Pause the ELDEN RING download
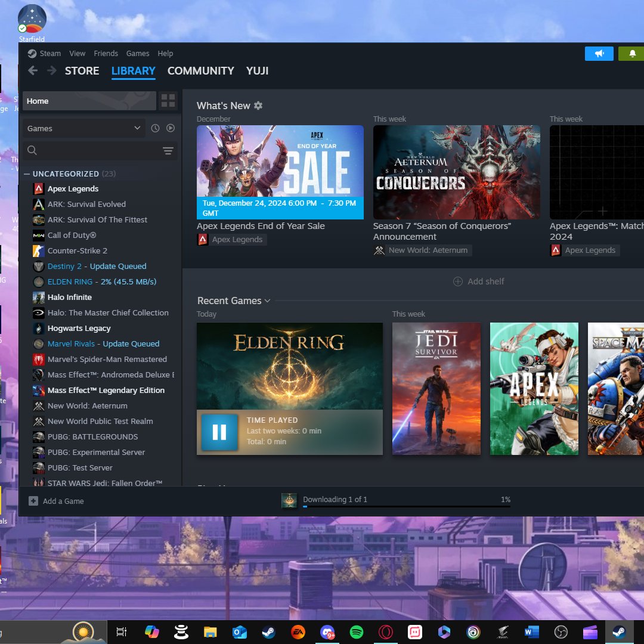 click(219, 432)
